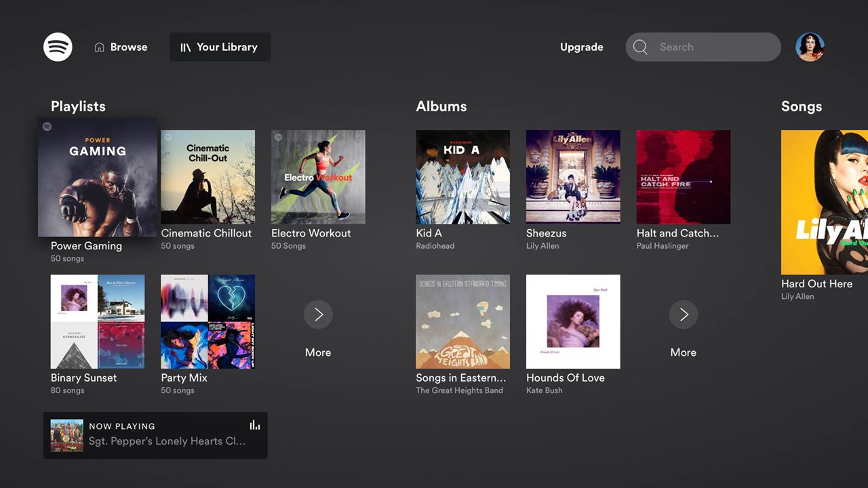Click 'The Great Heights Band' artist name
868x488 pixels.
pos(460,390)
